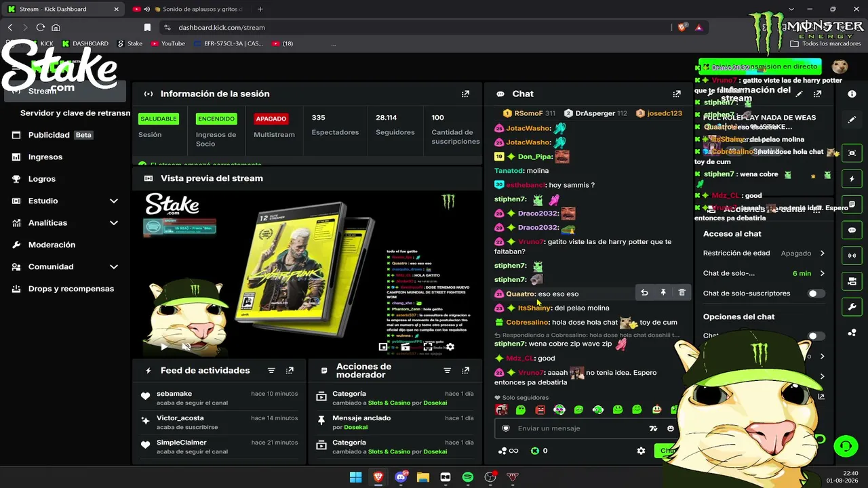868x488 pixels.
Task: Toggle the chat bubble widget icon
Action: click(x=852, y=230)
